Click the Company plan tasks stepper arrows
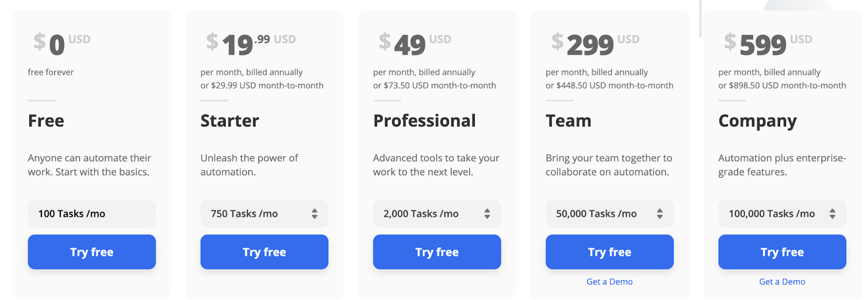This screenshot has height=300, width=868. coord(832,214)
